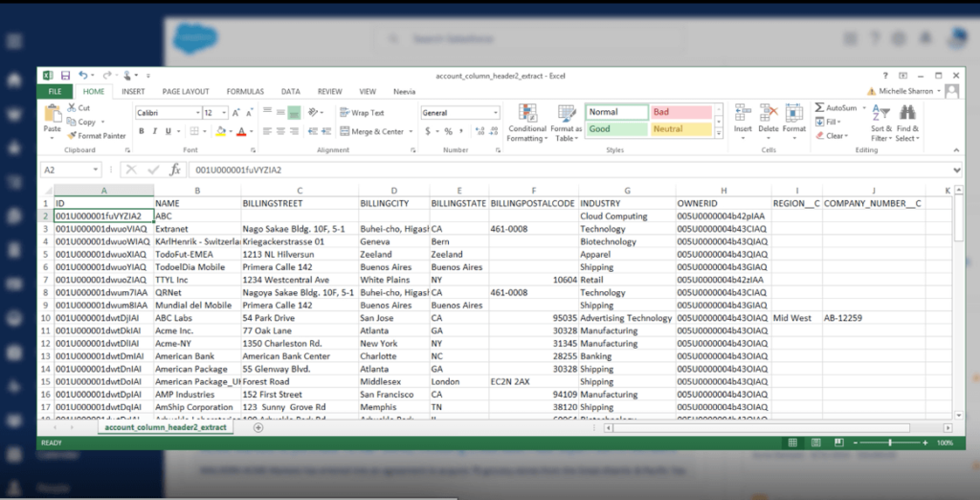This screenshot has height=500, width=980.
Task: Click the zoom slider in status bar
Action: pos(890,443)
